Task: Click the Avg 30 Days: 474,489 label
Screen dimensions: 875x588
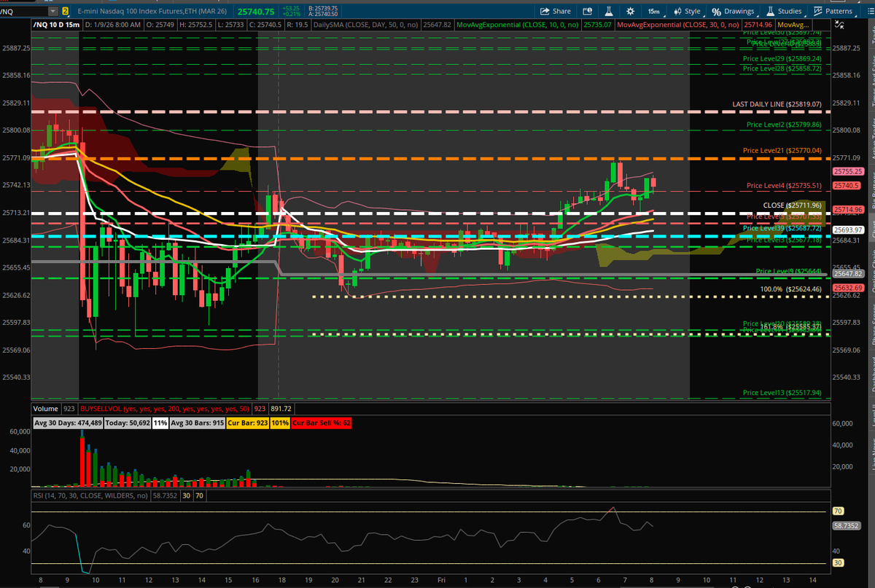Action: pyautogui.click(x=69, y=422)
